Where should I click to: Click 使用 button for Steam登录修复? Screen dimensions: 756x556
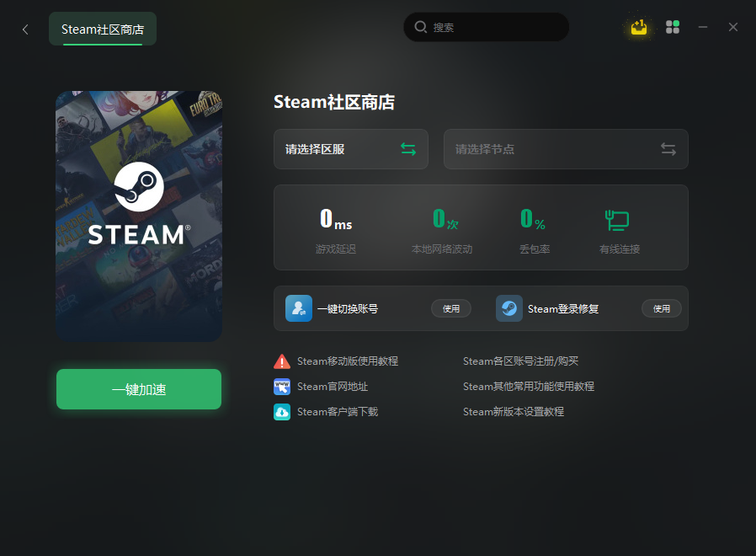point(662,308)
